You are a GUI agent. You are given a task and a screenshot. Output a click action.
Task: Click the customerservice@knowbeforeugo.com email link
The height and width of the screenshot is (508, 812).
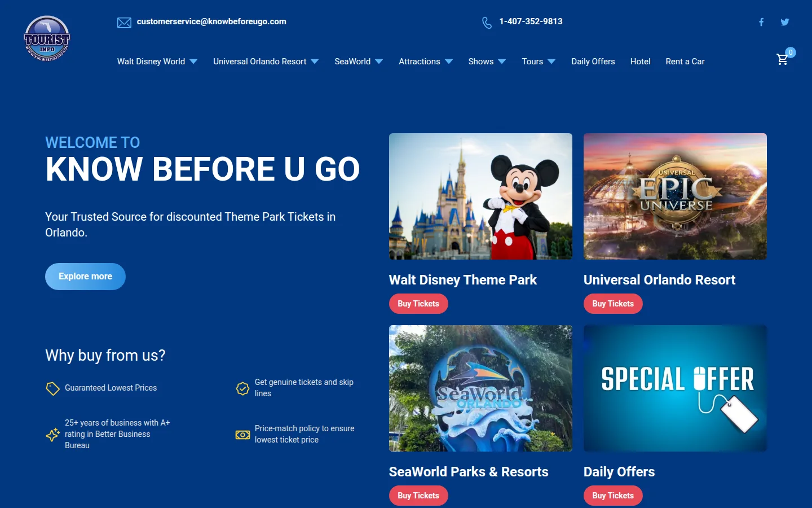(211, 21)
